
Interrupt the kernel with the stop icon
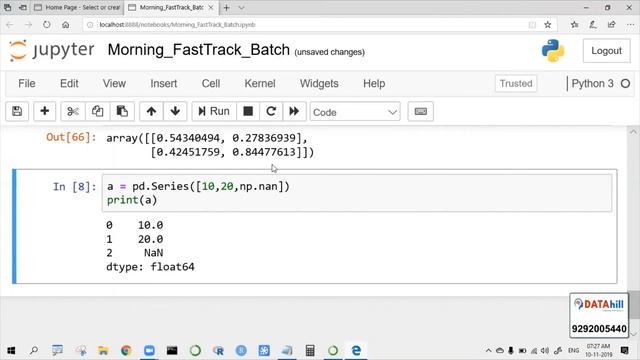(x=248, y=111)
